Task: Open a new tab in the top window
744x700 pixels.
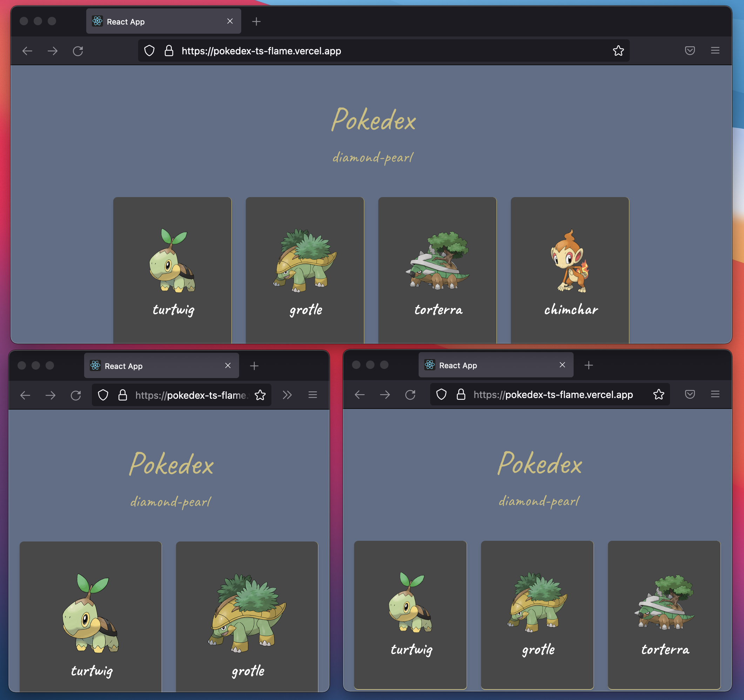Action: [256, 22]
